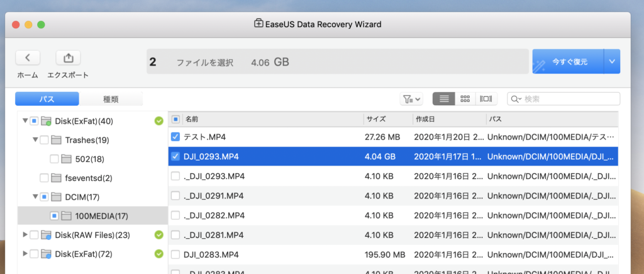Uncheck the テスト.MP4 file checkbox
Screen dimensions: 644x274
coord(175,137)
